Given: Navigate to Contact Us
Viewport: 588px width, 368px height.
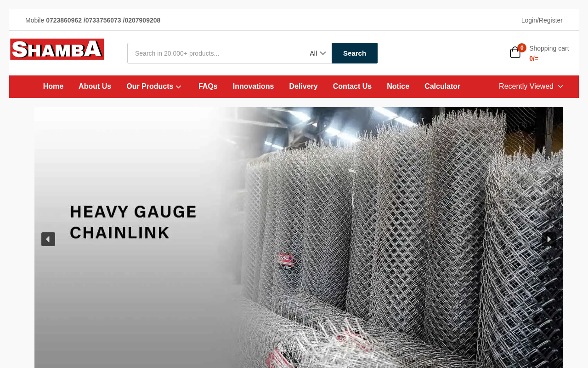Looking at the screenshot, I should coord(352,86).
